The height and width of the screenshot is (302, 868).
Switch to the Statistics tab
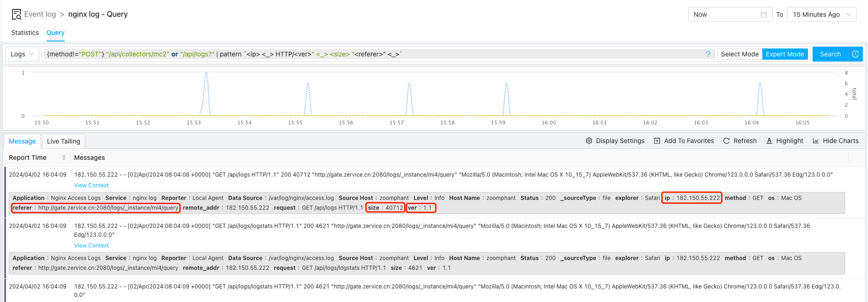pyautogui.click(x=25, y=33)
